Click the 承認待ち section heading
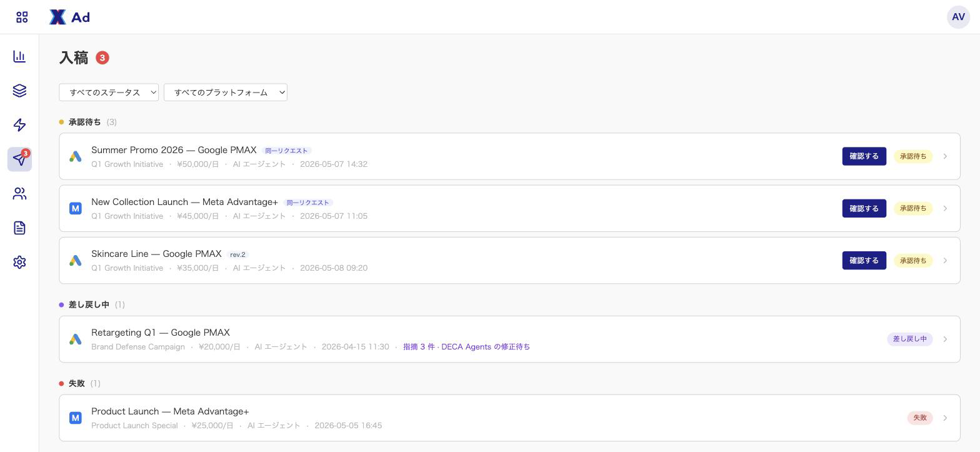Viewport: 980px width, 452px height. (84, 122)
